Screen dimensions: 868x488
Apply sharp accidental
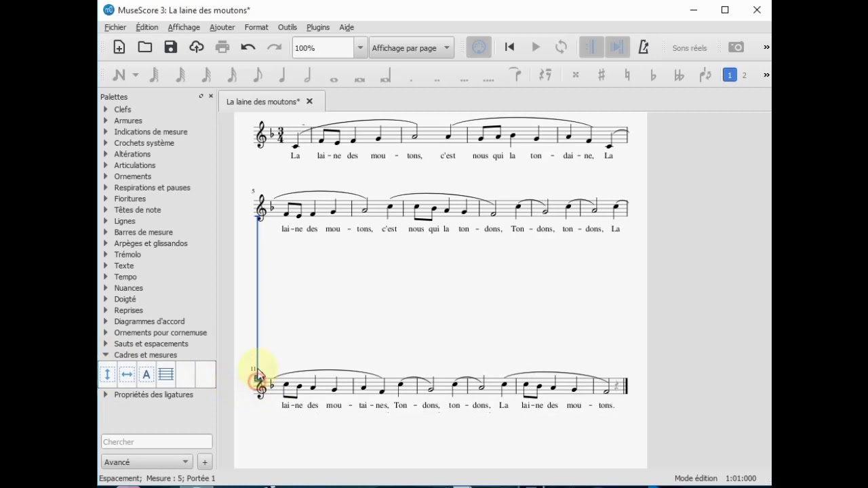click(x=601, y=75)
